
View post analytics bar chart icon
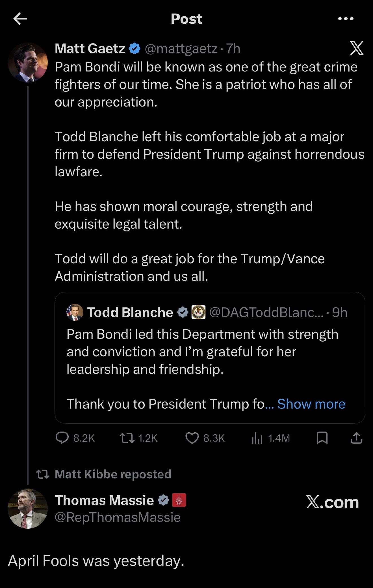click(x=257, y=438)
